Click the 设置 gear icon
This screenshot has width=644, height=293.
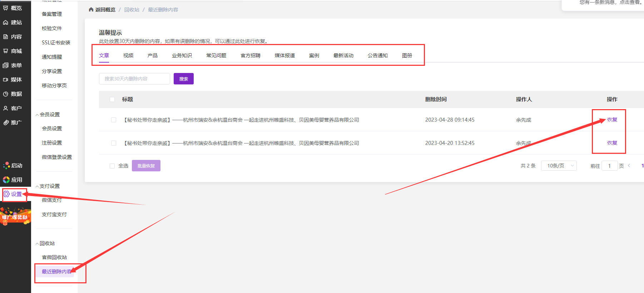pyautogui.click(x=6, y=194)
